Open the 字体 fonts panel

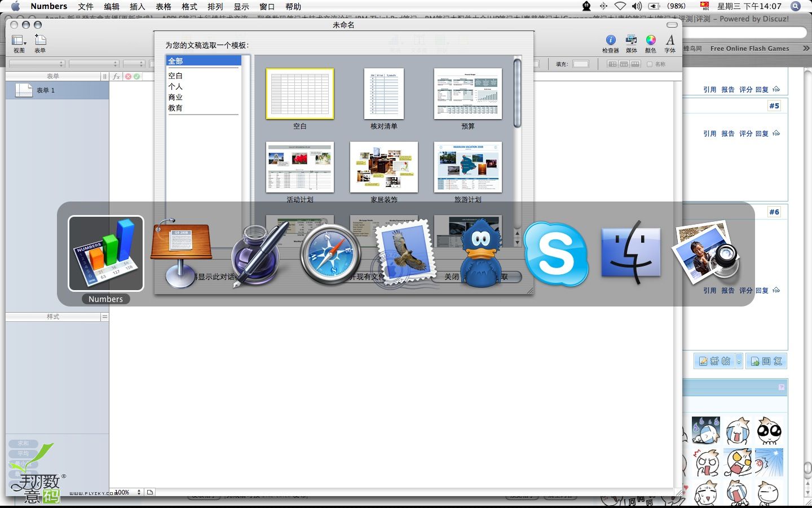[670, 43]
